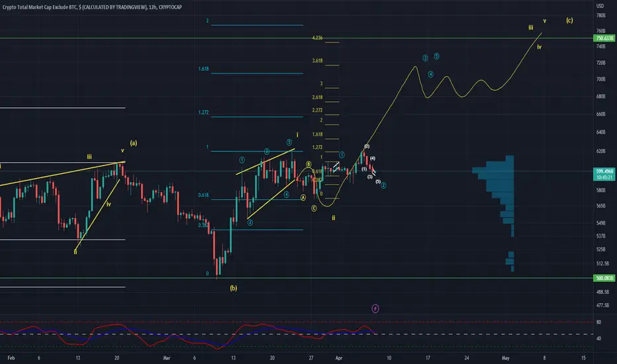Click the May label on time axis
This screenshot has width=617, height=364.
pos(506,357)
